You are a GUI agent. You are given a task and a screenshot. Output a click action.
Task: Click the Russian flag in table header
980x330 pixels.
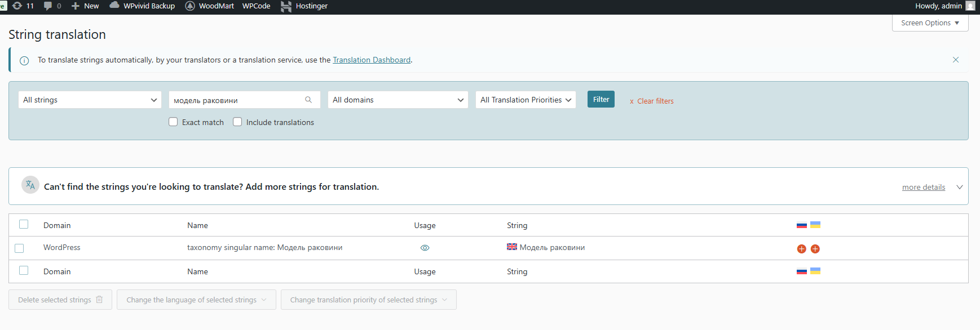(801, 225)
